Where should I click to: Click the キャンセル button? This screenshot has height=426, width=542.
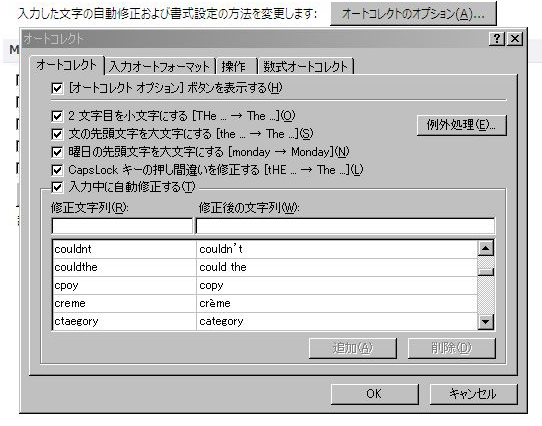(x=473, y=393)
